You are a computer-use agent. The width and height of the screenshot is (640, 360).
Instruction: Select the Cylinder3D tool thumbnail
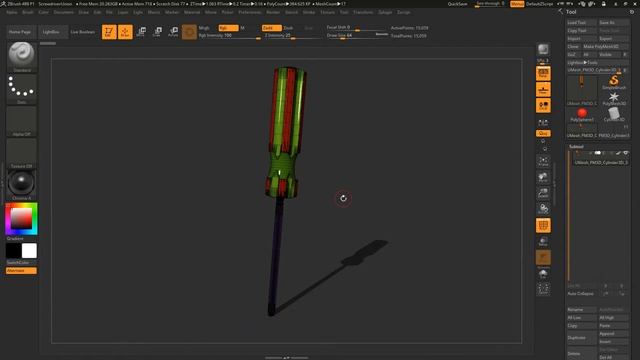point(613,115)
